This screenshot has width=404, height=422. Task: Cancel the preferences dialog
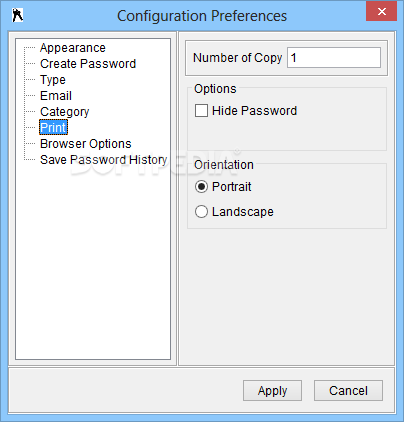click(348, 390)
